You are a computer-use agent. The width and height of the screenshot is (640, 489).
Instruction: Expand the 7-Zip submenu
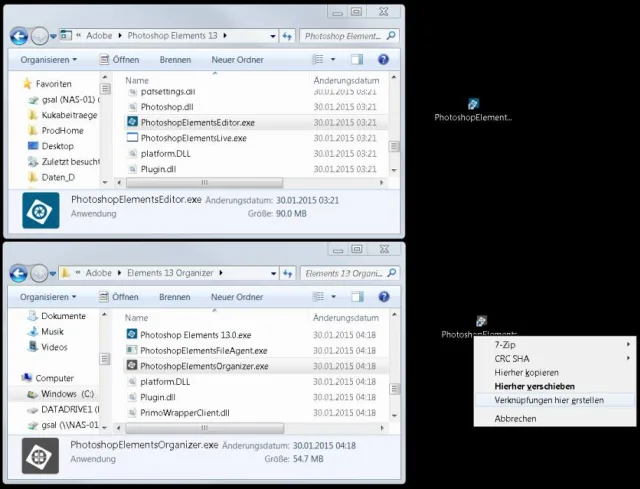tap(555, 345)
